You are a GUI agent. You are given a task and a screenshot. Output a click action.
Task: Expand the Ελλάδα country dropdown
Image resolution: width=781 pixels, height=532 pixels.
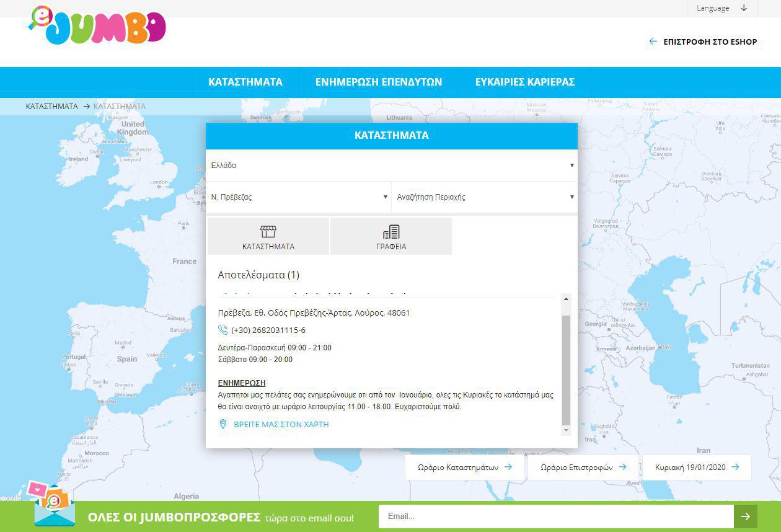point(391,166)
